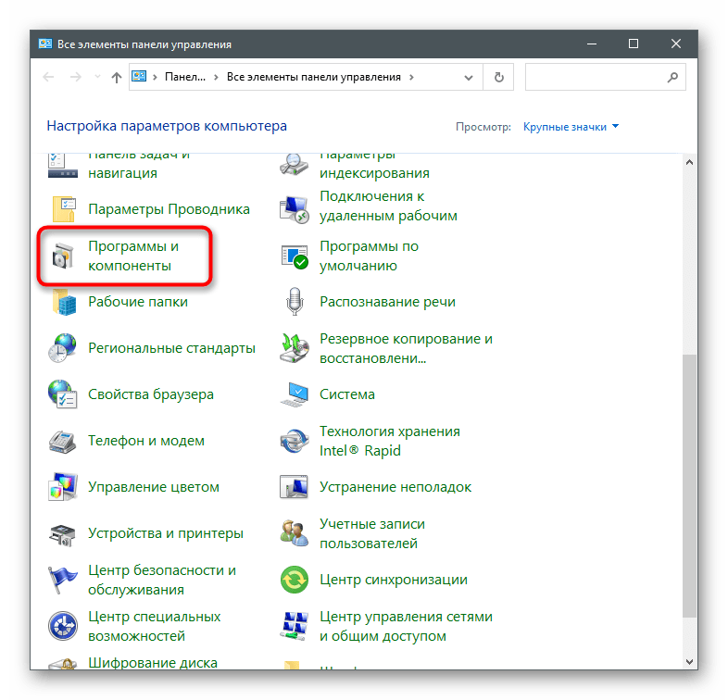Viewport: 728px width, 700px height.
Task: Open the Speech Recognition microphone icon
Action: point(295,302)
